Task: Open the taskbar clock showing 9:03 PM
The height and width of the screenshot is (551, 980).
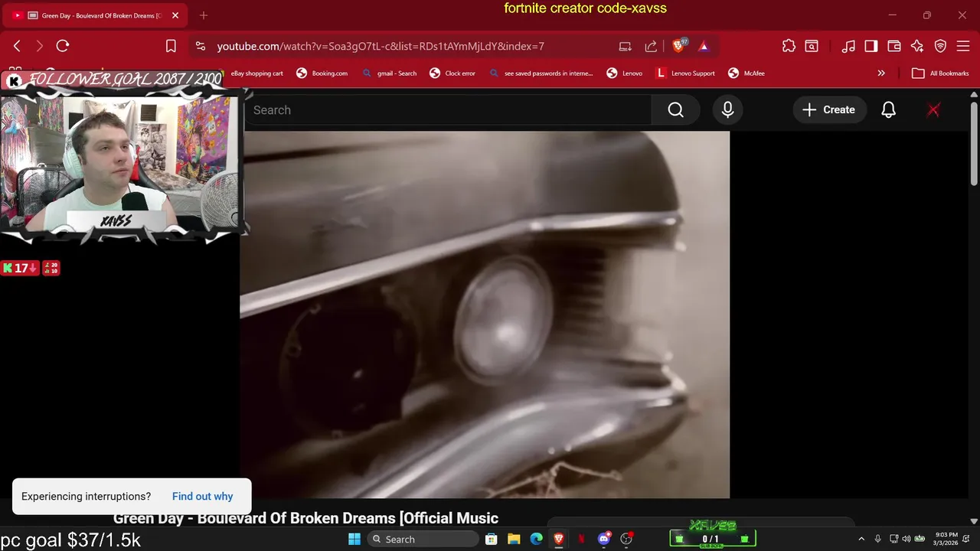Action: tap(947, 539)
